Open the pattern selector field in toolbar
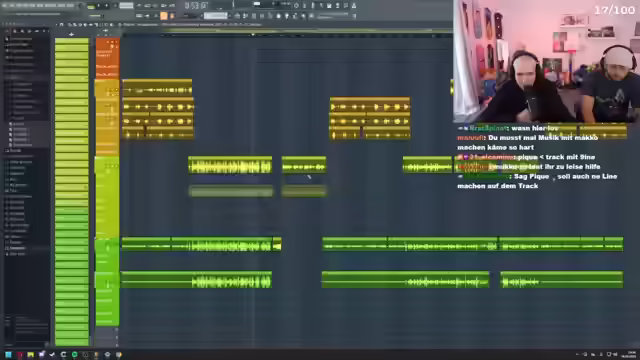This screenshot has width=640, height=360. tap(216, 16)
